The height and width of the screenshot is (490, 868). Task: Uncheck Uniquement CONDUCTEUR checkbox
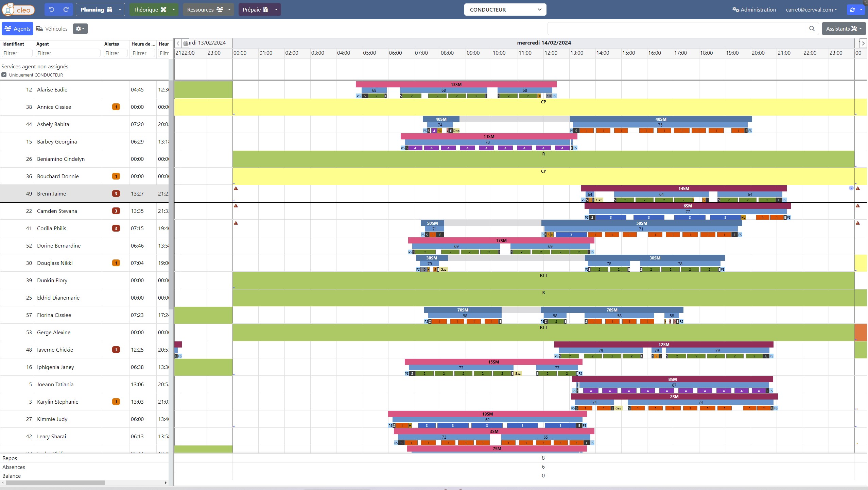(x=4, y=75)
